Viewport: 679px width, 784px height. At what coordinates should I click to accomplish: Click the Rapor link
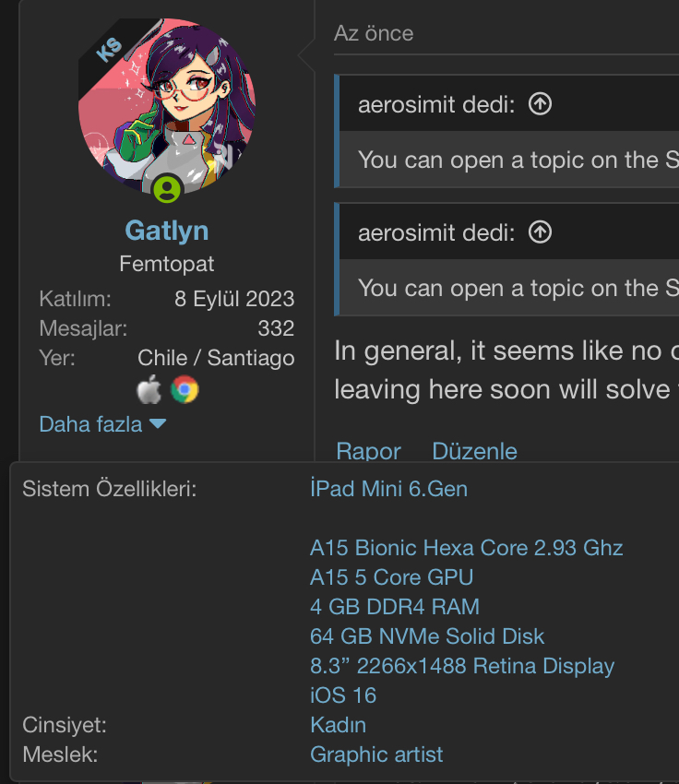[368, 451]
